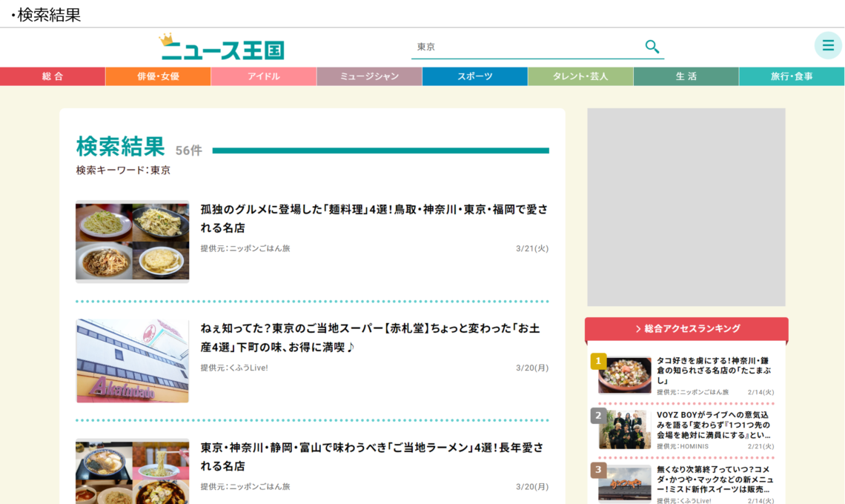The width and height of the screenshot is (845, 504).
Task: Open the ご当地ラーメン4選 article headline
Action: [372, 457]
